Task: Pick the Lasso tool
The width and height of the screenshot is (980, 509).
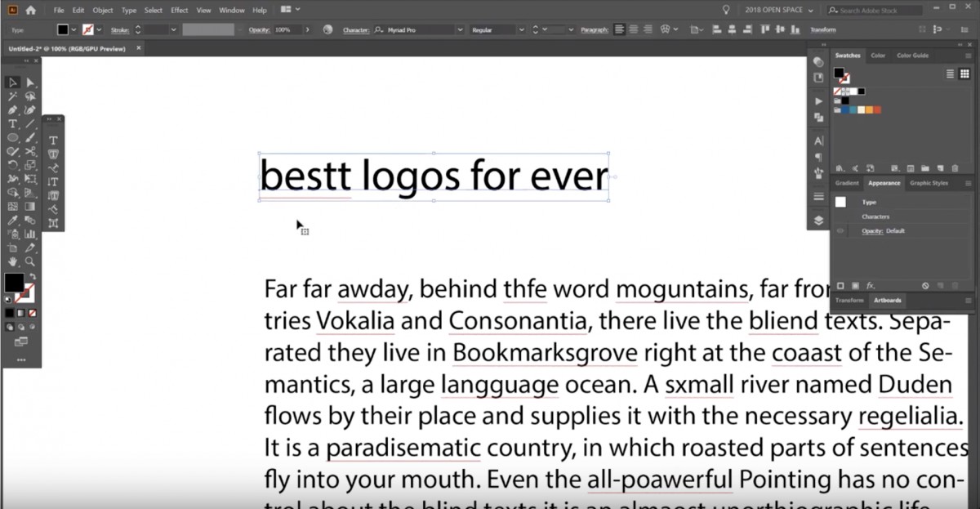Action: [30, 96]
